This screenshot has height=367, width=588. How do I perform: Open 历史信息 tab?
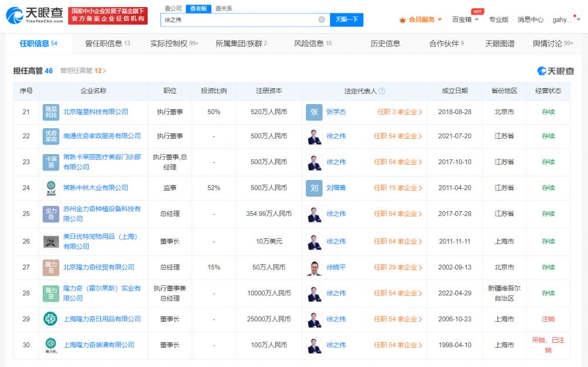385,44
